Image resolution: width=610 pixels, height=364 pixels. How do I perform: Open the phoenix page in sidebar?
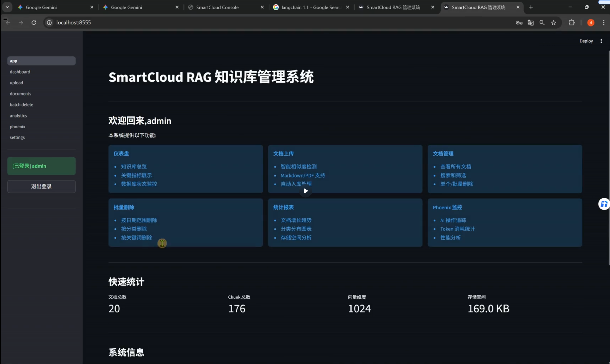pos(41,127)
